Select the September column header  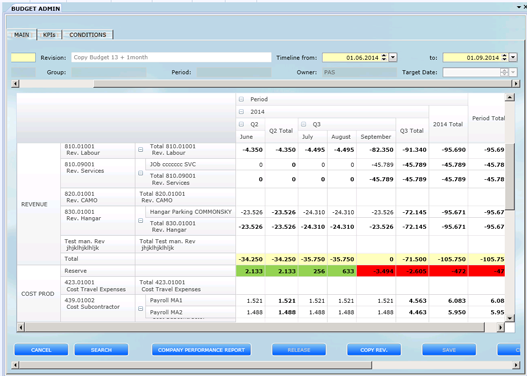[376, 137]
